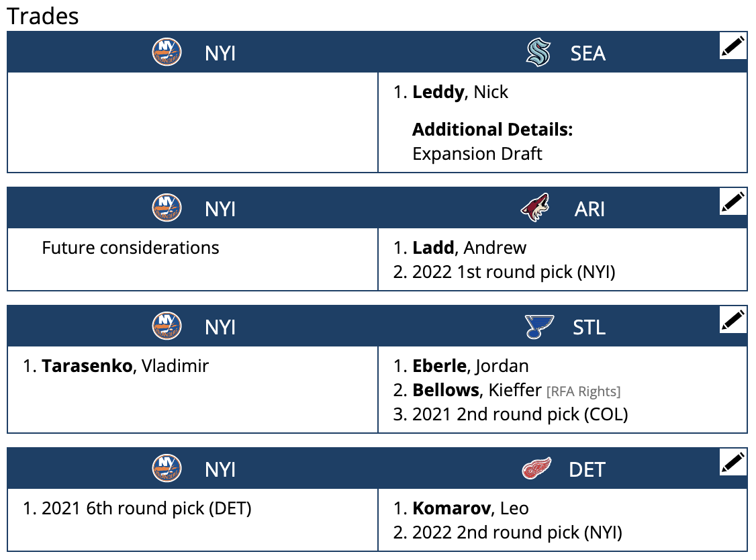
Task: Click the Islanders logo in the top trade
Action: click(167, 51)
